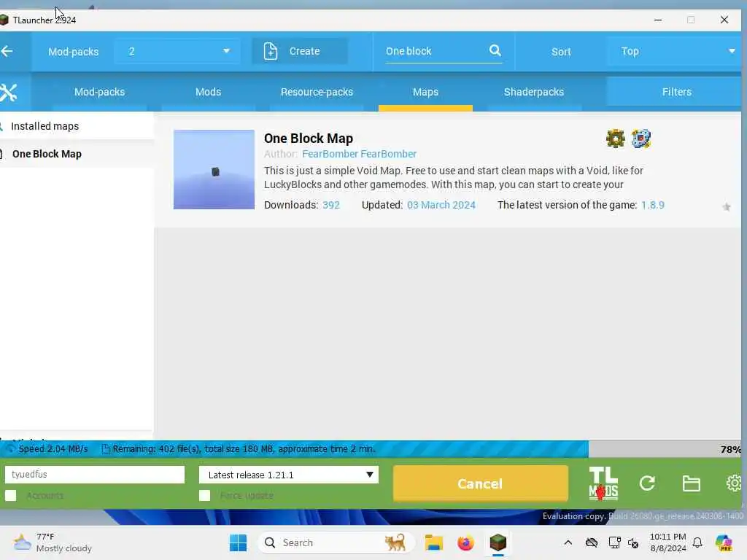The image size is (747, 560).
Task: Click the download progress bar at 78%
Action: (371, 449)
